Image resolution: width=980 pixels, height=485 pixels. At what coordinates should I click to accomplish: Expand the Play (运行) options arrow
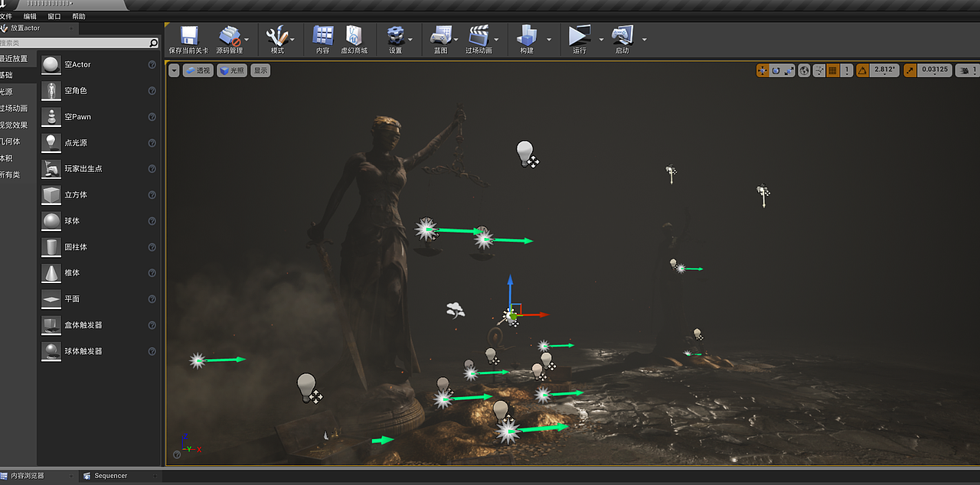[601, 39]
